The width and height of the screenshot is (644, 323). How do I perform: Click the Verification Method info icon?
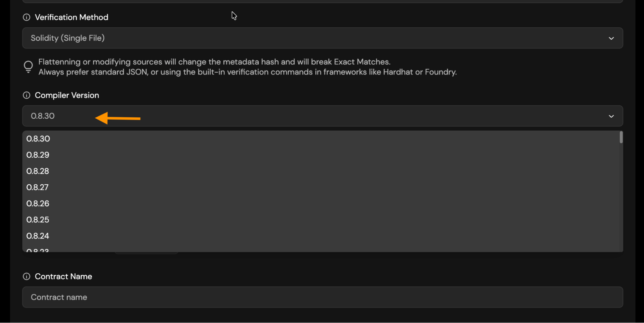click(x=26, y=17)
